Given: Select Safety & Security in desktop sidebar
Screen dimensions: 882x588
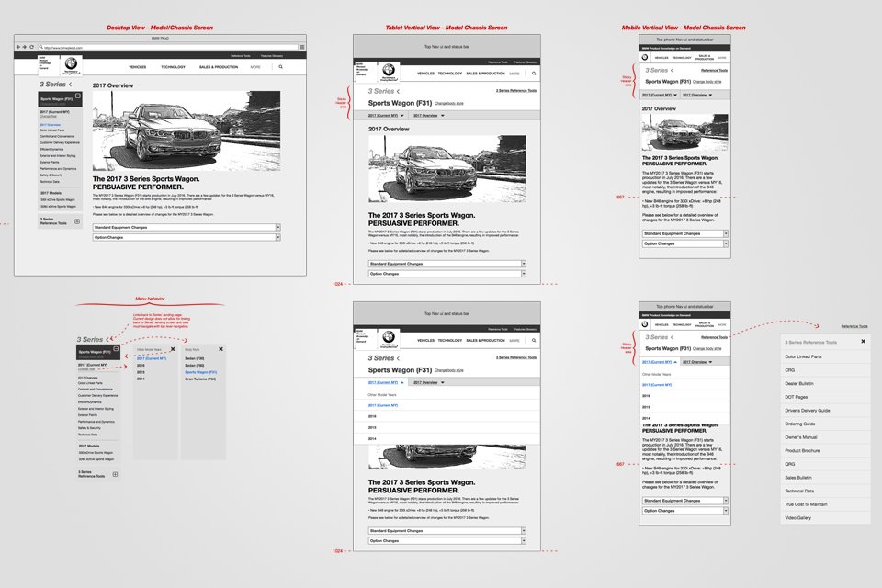Looking at the screenshot, I should point(51,175).
